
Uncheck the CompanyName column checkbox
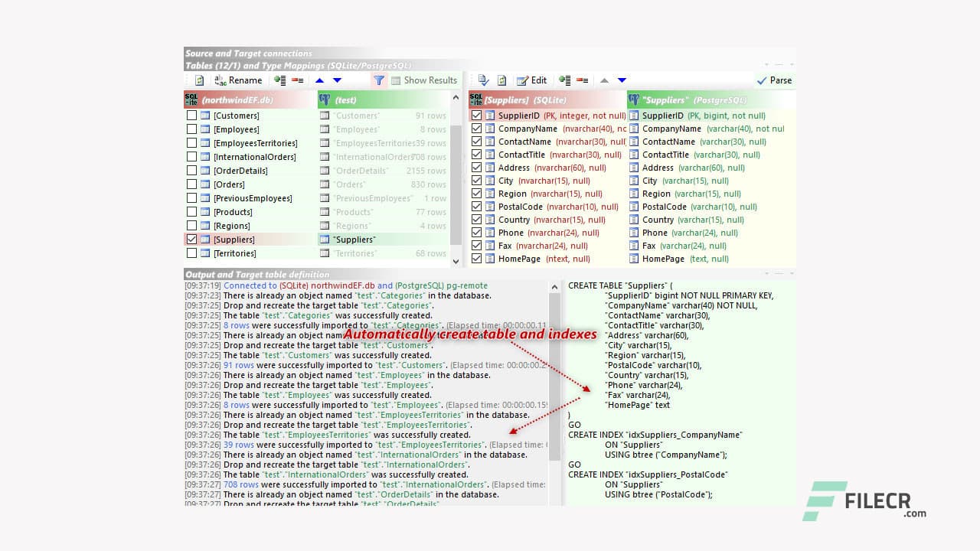coord(477,129)
